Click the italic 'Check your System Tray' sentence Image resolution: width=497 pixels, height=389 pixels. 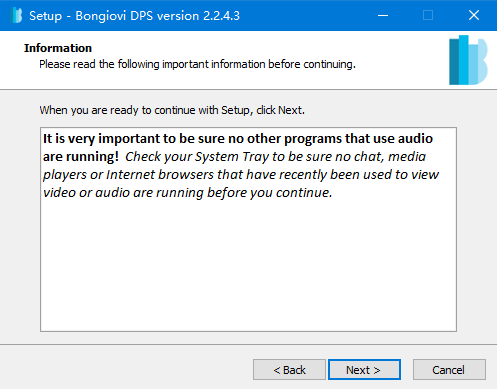pyautogui.click(x=275, y=157)
